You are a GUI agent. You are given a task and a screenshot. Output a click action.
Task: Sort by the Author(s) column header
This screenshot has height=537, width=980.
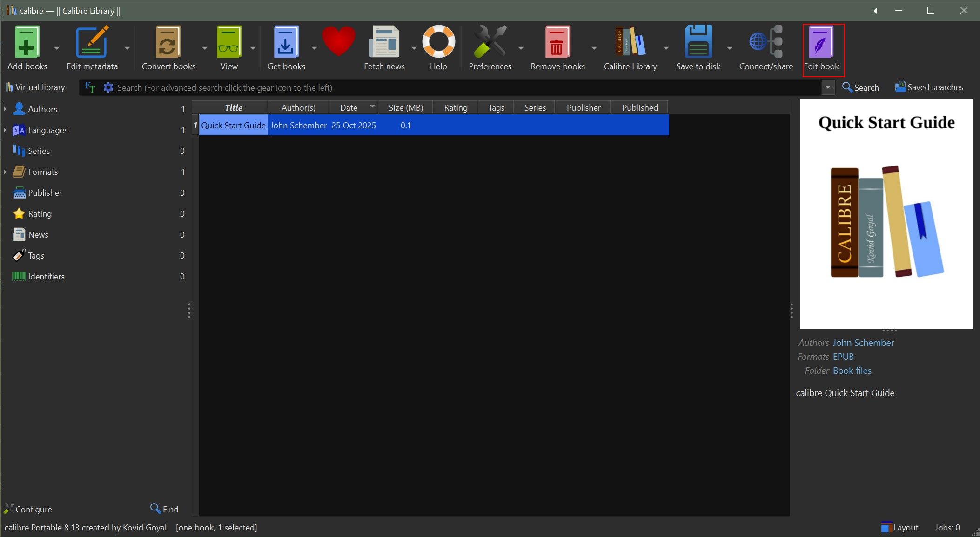point(298,107)
